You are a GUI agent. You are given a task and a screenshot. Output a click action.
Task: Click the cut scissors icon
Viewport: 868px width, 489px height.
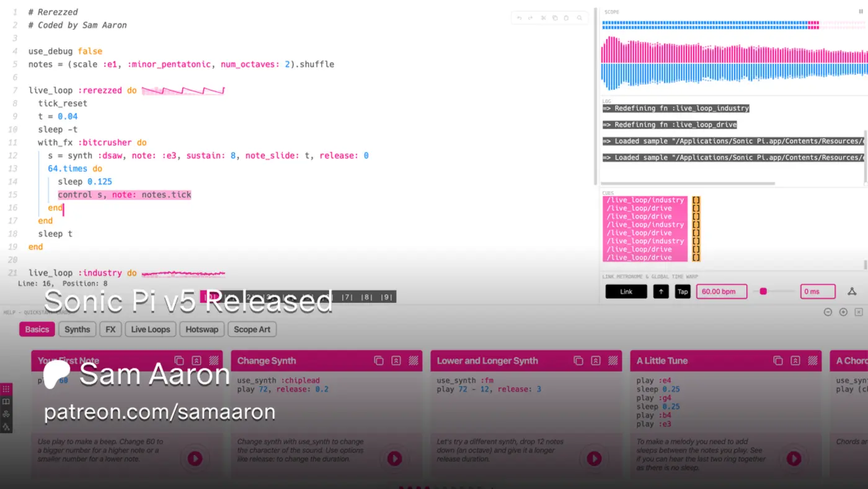click(x=543, y=18)
